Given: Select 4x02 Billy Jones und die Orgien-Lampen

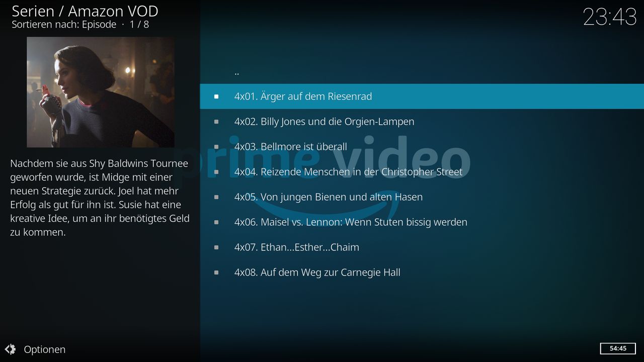Looking at the screenshot, I should pyautogui.click(x=422, y=121).
